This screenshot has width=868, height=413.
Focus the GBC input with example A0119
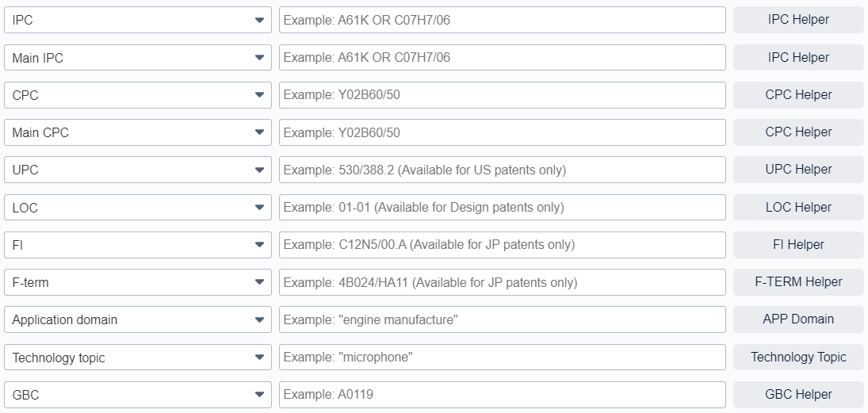coord(502,395)
